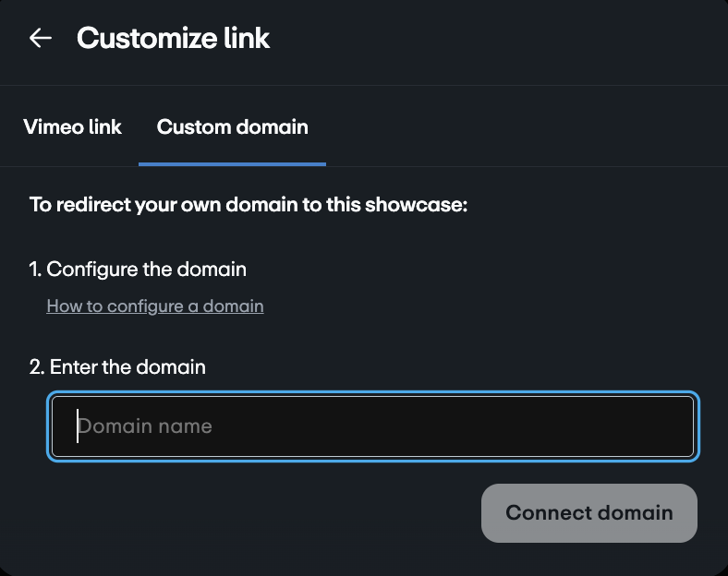Click the Domain name placeholder text
This screenshot has width=728, height=576.
tap(145, 426)
